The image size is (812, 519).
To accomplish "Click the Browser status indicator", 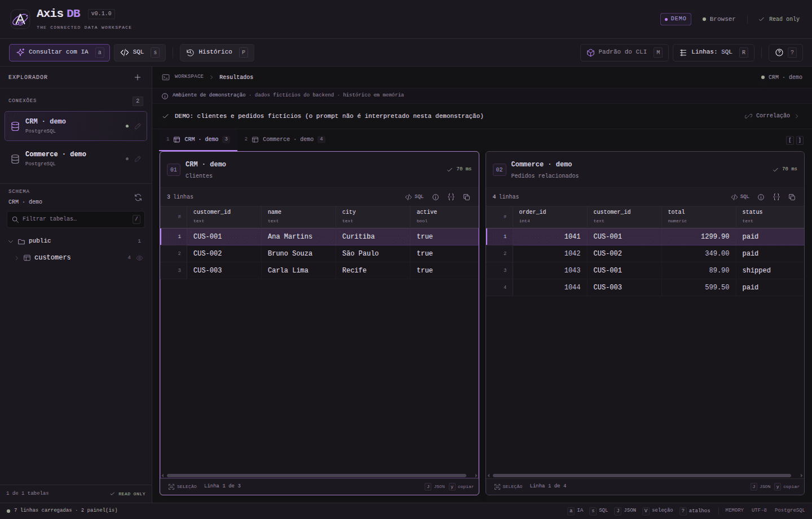I will pos(719,19).
